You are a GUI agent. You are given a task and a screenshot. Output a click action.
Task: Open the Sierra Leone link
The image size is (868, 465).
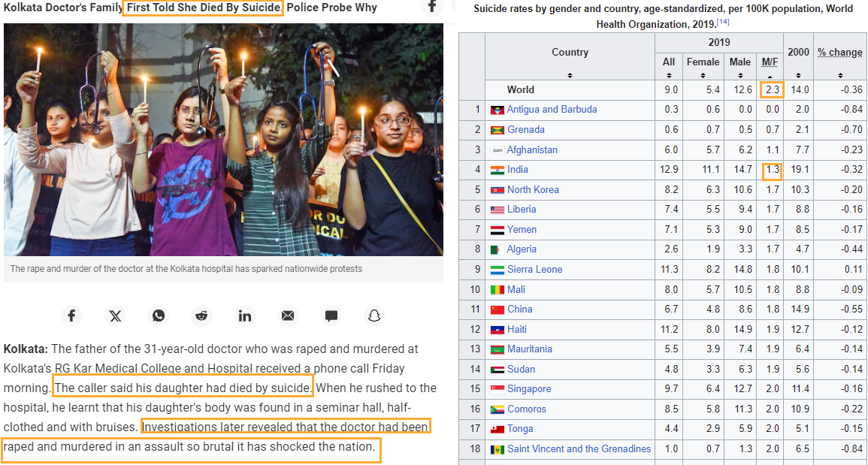click(535, 270)
